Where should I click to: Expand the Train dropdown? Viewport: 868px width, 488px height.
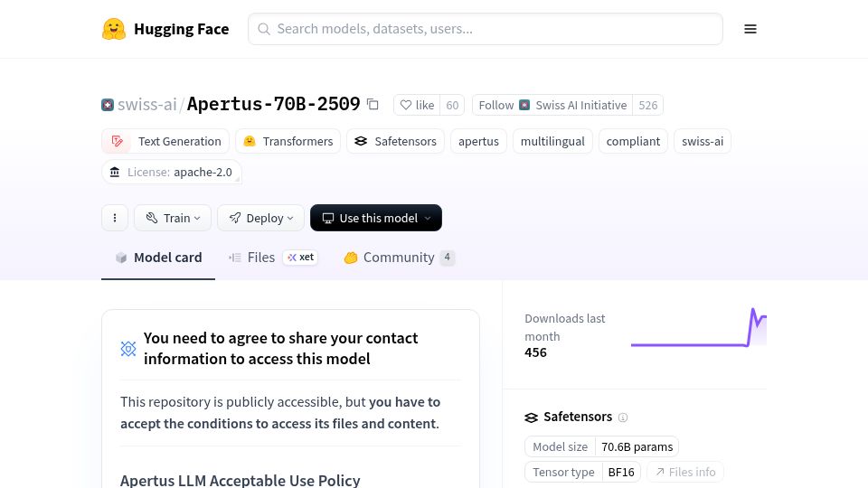[173, 218]
